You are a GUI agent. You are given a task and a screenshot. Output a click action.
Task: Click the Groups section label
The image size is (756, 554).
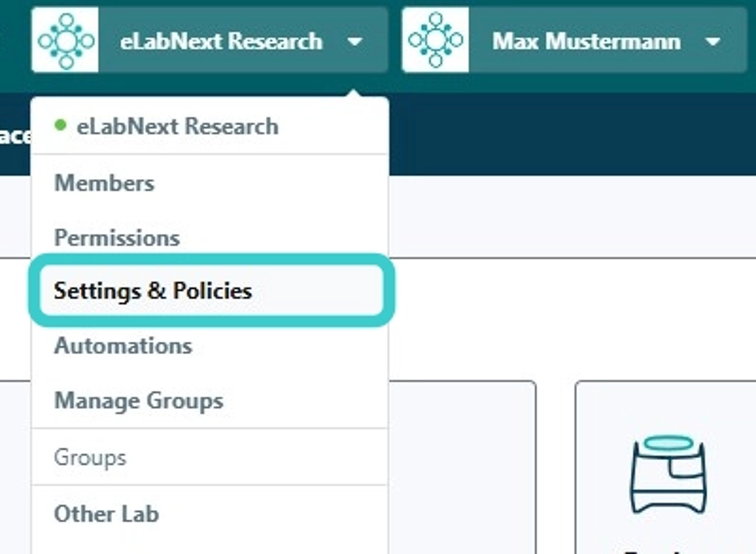pyautogui.click(x=90, y=457)
